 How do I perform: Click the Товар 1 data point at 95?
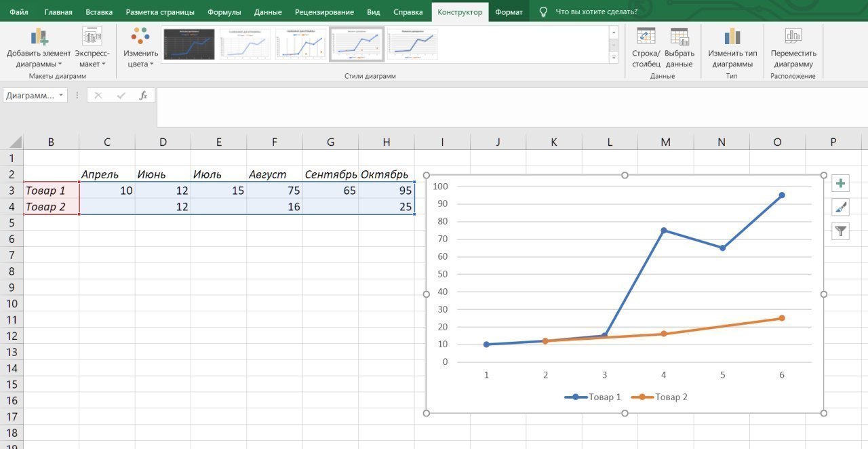[782, 195]
